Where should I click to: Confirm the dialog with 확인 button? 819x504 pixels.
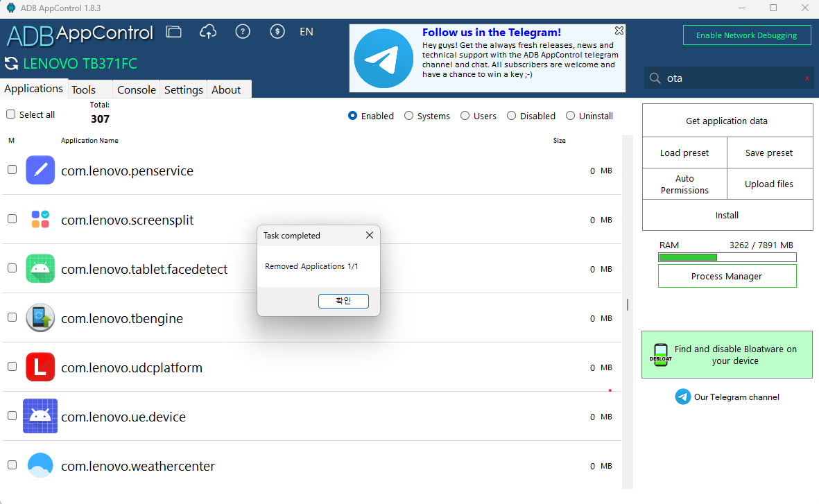tap(343, 301)
